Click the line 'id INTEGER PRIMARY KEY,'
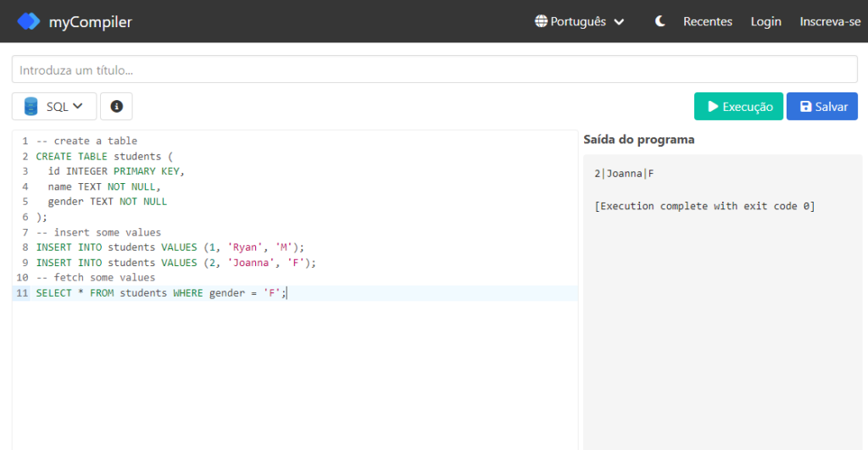Image resolution: width=868 pixels, height=450 pixels. tap(116, 171)
